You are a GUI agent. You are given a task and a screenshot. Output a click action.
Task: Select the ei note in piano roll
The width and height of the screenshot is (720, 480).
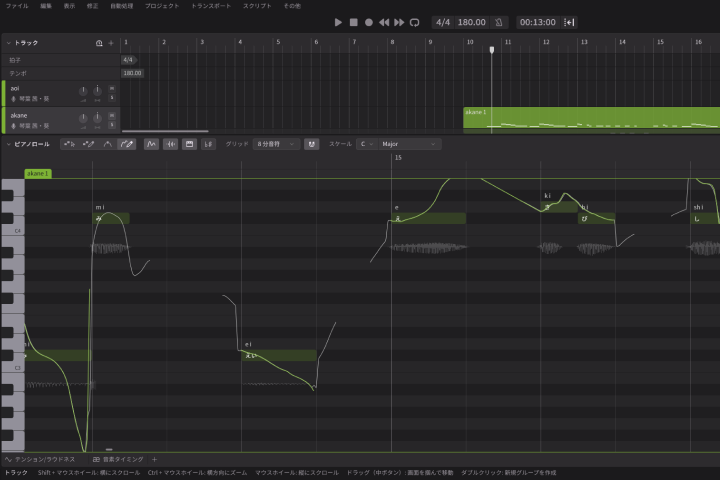(279, 355)
